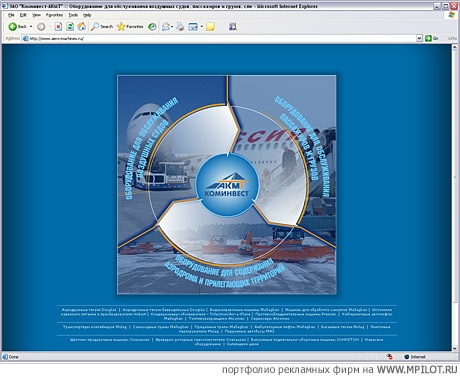Open link 'Запасные щетки'
This screenshot has height=377, width=460.
click(243, 344)
